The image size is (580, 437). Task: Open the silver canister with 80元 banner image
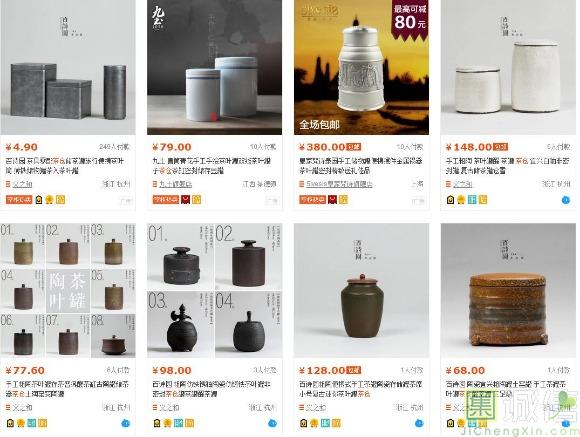361,67
